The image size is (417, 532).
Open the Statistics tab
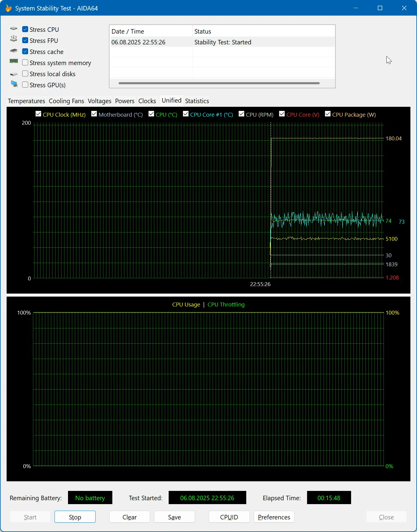coord(197,101)
